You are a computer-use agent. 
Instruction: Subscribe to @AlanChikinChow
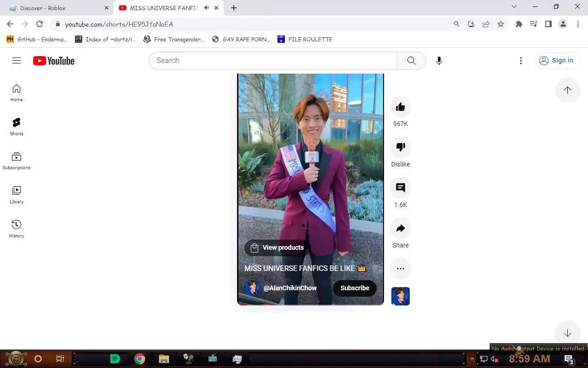tap(355, 288)
